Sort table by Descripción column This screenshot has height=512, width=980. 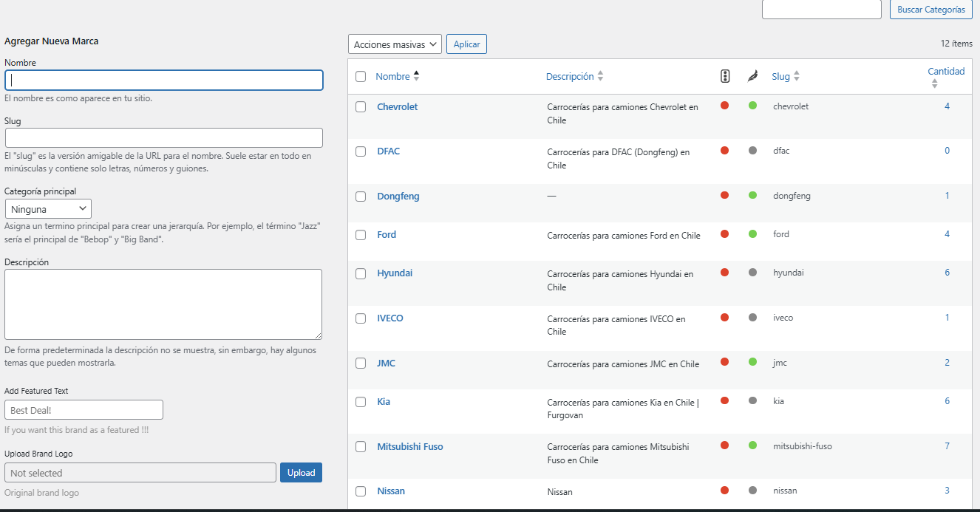[574, 76]
